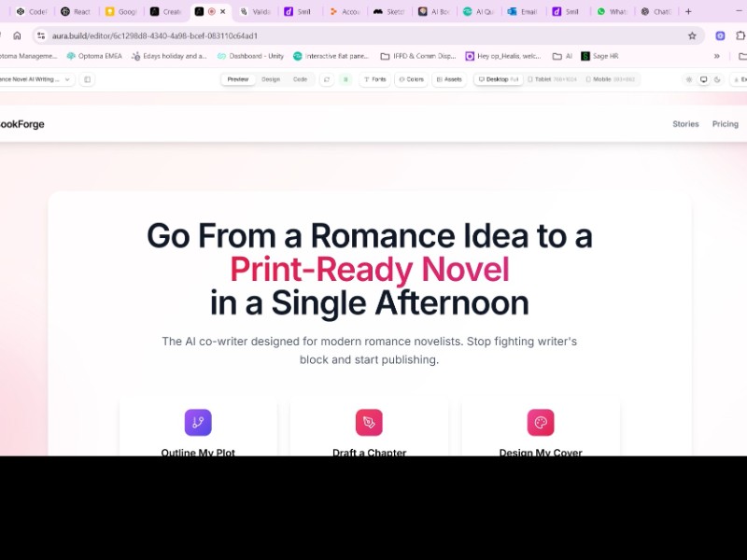Screen dimensions: 747x560
Task: Open the project name dropdown in editor
Action: [36, 79]
